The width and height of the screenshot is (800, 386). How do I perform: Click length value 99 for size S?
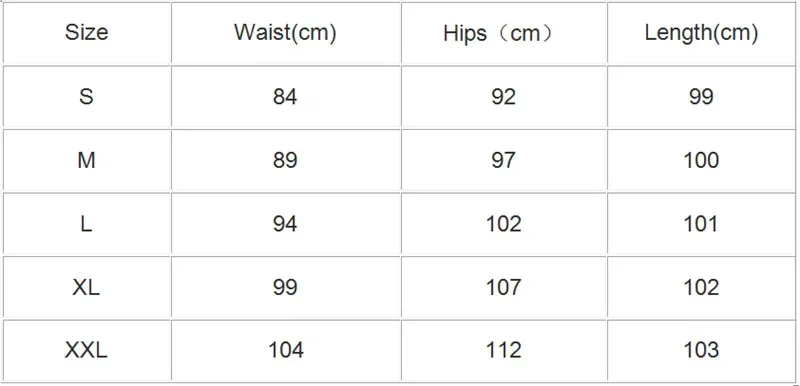tap(701, 96)
